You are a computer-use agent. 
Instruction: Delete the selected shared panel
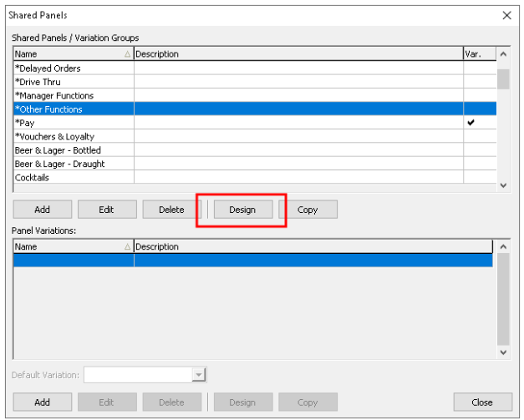(171, 210)
